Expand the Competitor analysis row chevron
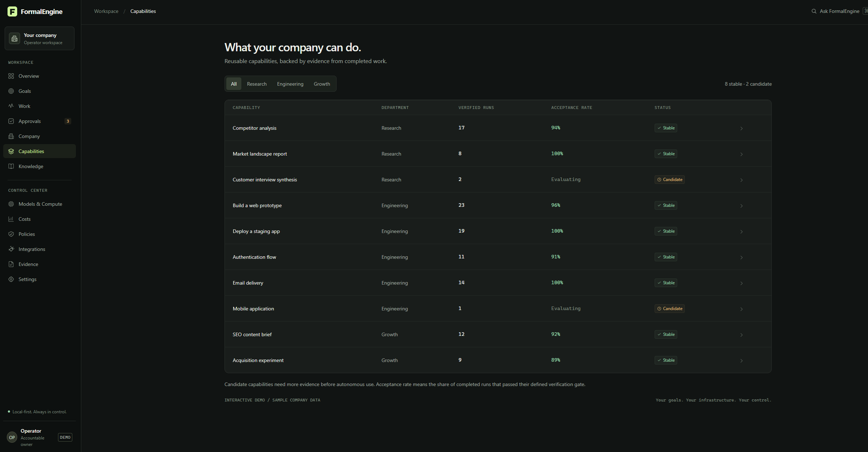The image size is (868, 452). click(742, 128)
